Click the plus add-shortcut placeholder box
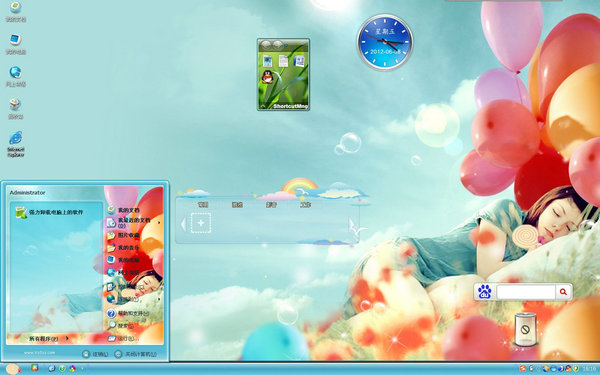The height and width of the screenshot is (375, 600). (201, 223)
